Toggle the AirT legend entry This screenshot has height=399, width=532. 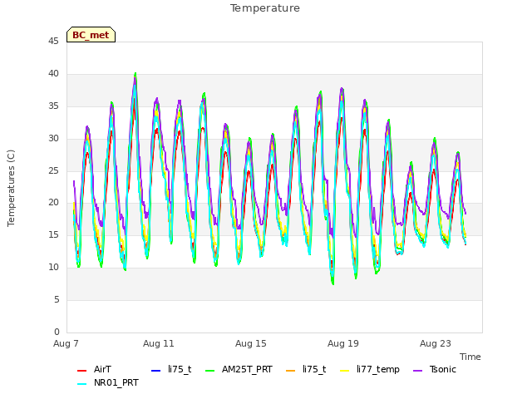(94, 369)
